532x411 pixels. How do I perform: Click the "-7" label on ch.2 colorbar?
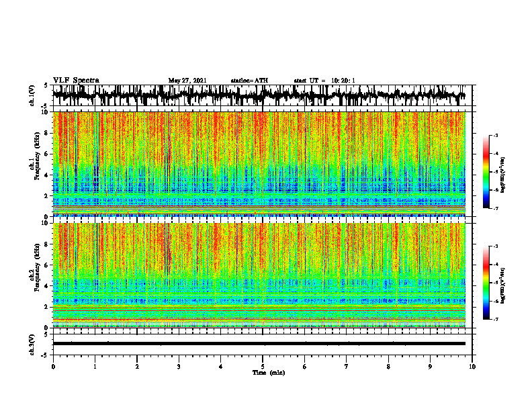coord(496,319)
